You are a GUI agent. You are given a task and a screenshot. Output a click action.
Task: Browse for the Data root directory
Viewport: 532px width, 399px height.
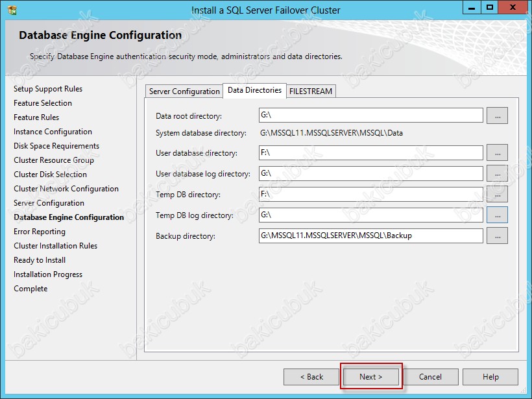click(x=497, y=115)
